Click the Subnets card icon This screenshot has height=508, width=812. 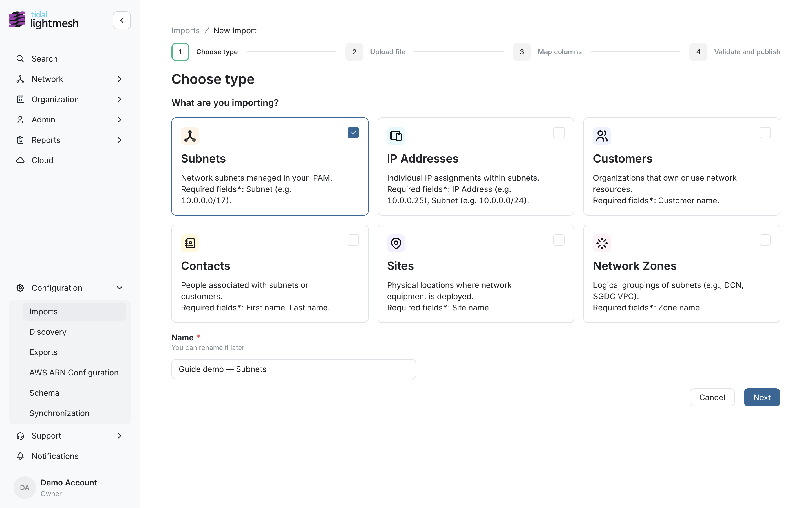190,136
